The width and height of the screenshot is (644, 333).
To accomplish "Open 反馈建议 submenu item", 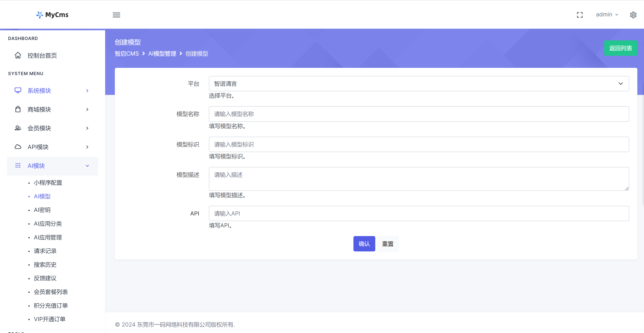I will coord(45,278).
